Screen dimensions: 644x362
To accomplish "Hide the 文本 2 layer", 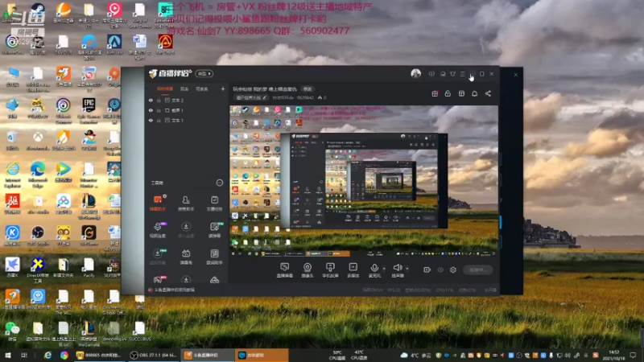I will pyautogui.click(x=151, y=100).
